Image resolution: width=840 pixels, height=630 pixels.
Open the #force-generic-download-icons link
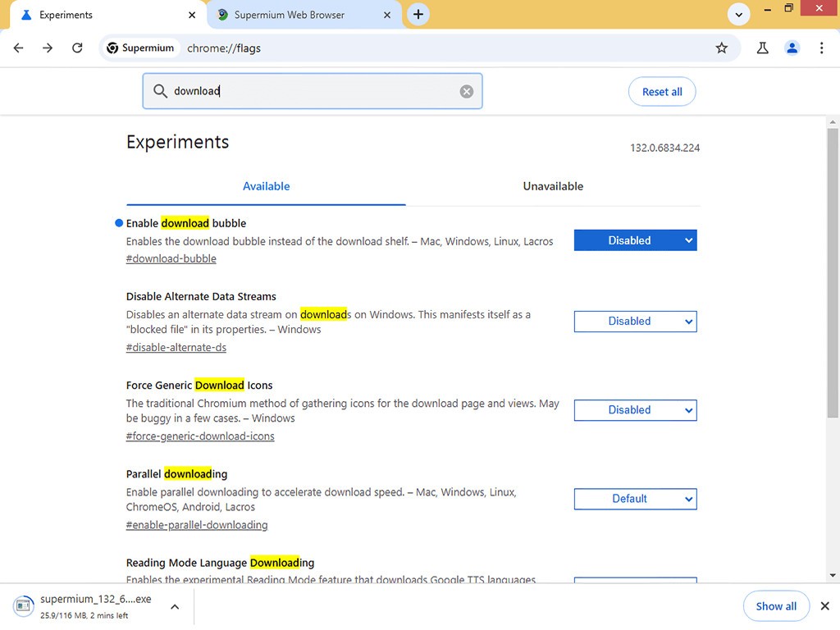pyautogui.click(x=200, y=436)
